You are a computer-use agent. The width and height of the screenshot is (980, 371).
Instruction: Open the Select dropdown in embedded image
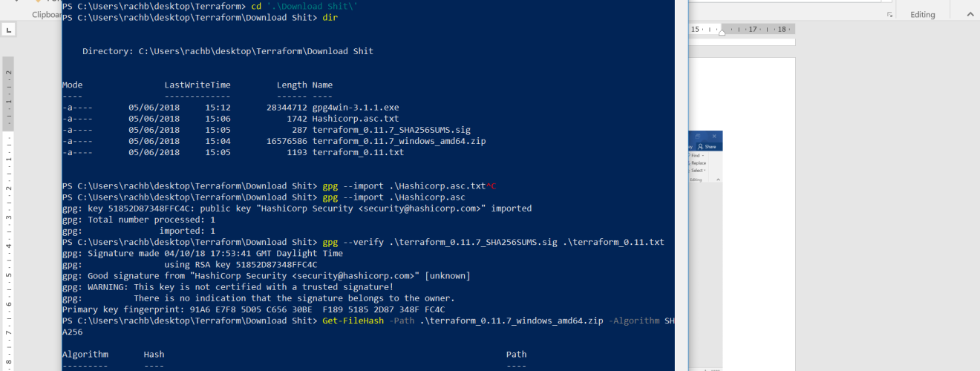pos(698,171)
